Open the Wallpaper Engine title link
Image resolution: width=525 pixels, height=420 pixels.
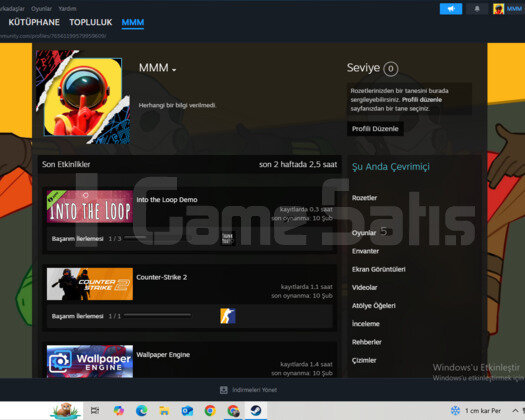[163, 355]
